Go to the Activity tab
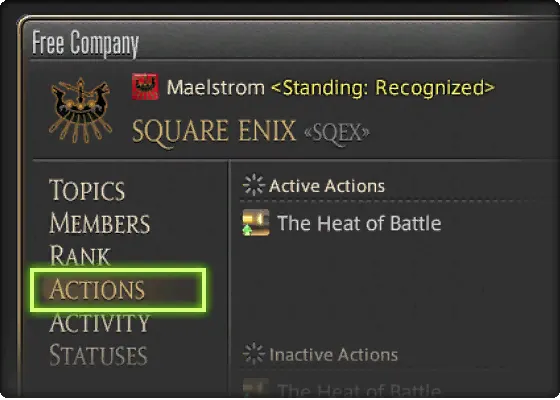The image size is (560, 400). (99, 322)
